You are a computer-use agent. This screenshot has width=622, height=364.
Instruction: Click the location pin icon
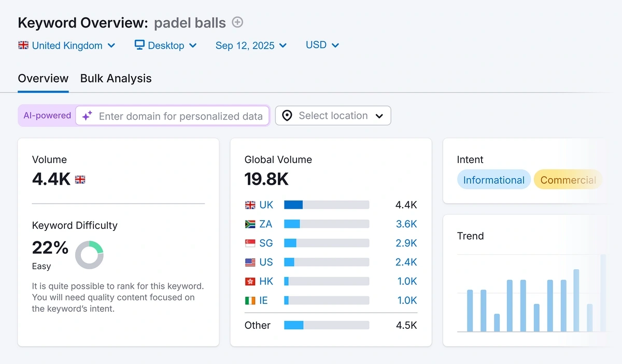(287, 116)
